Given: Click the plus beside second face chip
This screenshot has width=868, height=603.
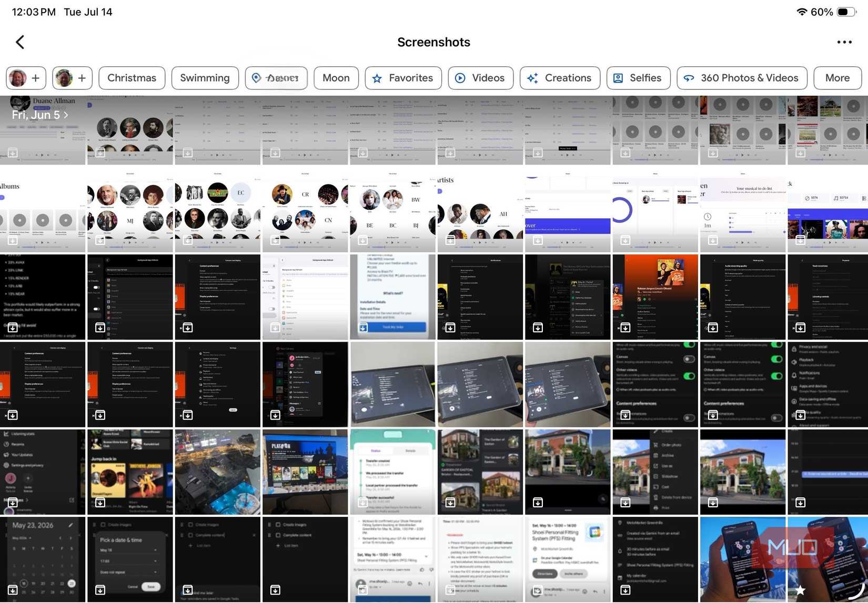Looking at the screenshot, I should [x=82, y=78].
